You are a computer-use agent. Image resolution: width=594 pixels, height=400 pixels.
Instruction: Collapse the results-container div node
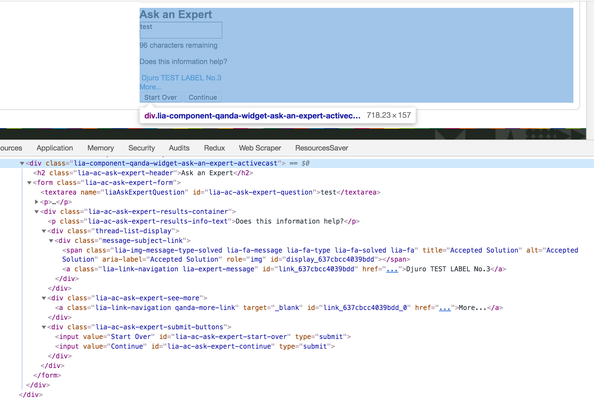click(x=36, y=212)
